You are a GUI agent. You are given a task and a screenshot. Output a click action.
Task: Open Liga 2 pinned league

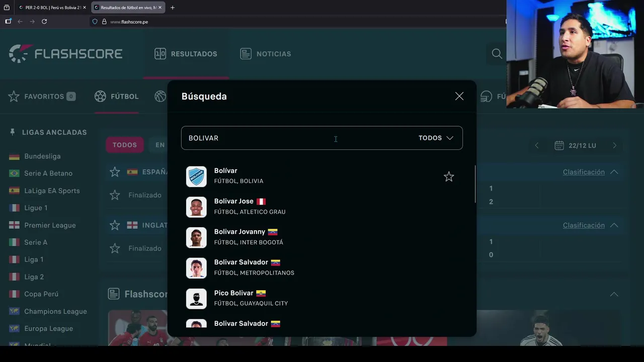coord(34,277)
